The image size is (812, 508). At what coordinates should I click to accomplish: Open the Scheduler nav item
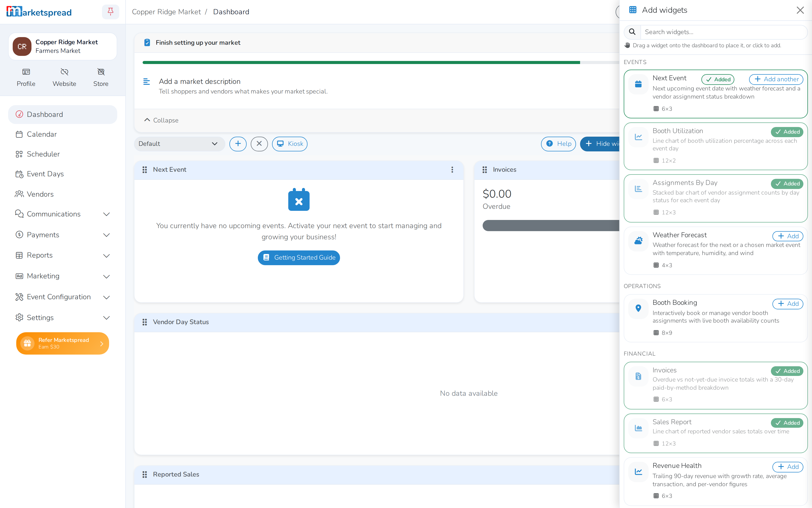63,154
